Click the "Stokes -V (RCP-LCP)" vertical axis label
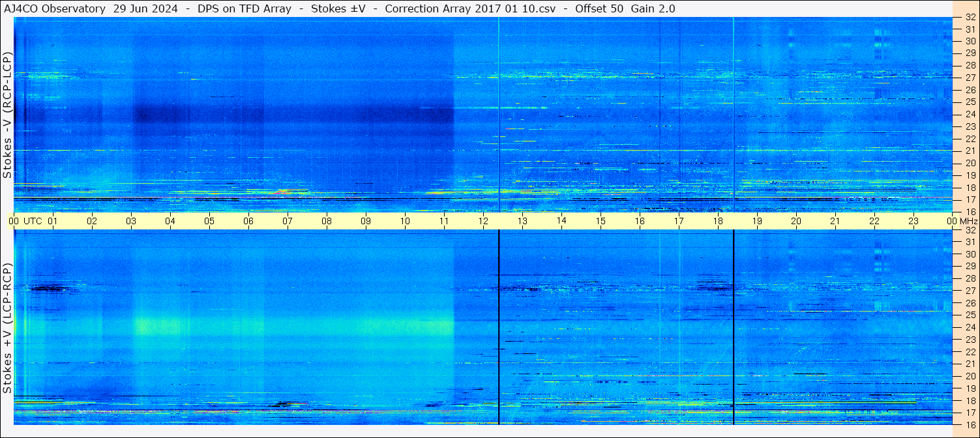980x438 pixels. [7, 115]
